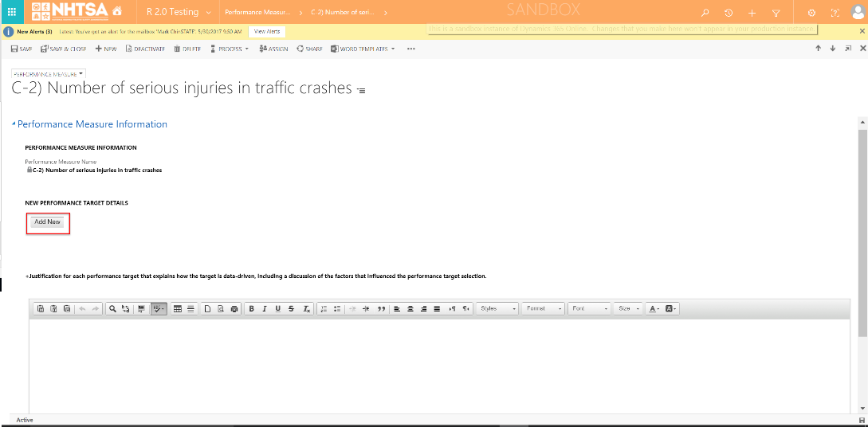Open the Font dropdown

(x=589, y=308)
